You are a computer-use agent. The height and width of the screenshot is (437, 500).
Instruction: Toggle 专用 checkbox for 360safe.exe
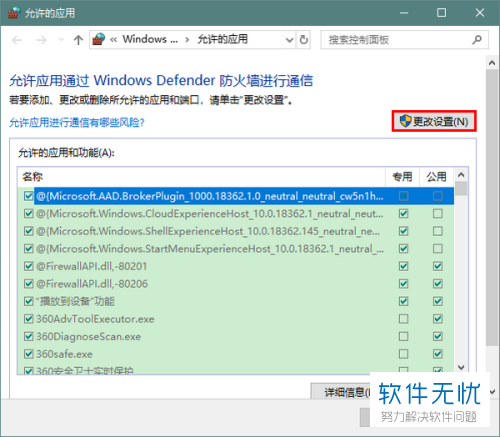(x=404, y=354)
